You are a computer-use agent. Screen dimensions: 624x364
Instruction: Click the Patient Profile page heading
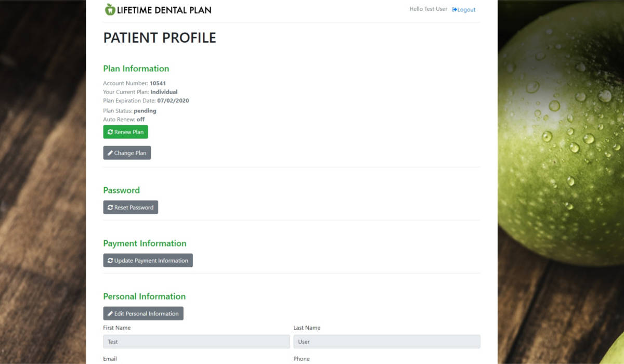pos(160,38)
